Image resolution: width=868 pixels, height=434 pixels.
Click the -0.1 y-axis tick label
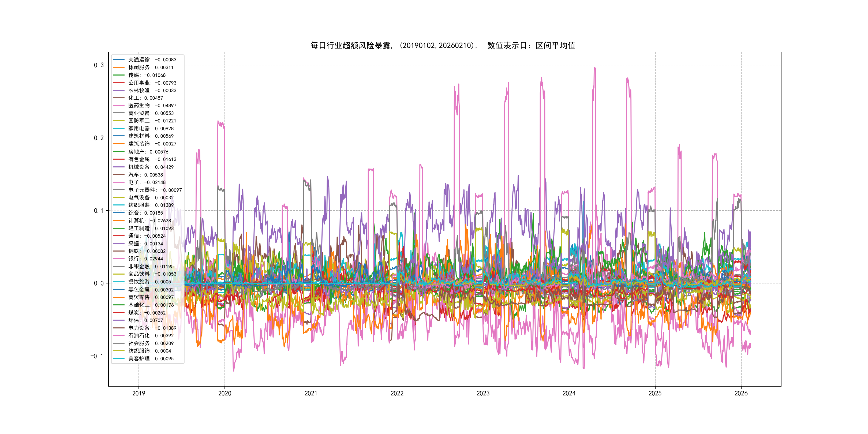[97, 356]
